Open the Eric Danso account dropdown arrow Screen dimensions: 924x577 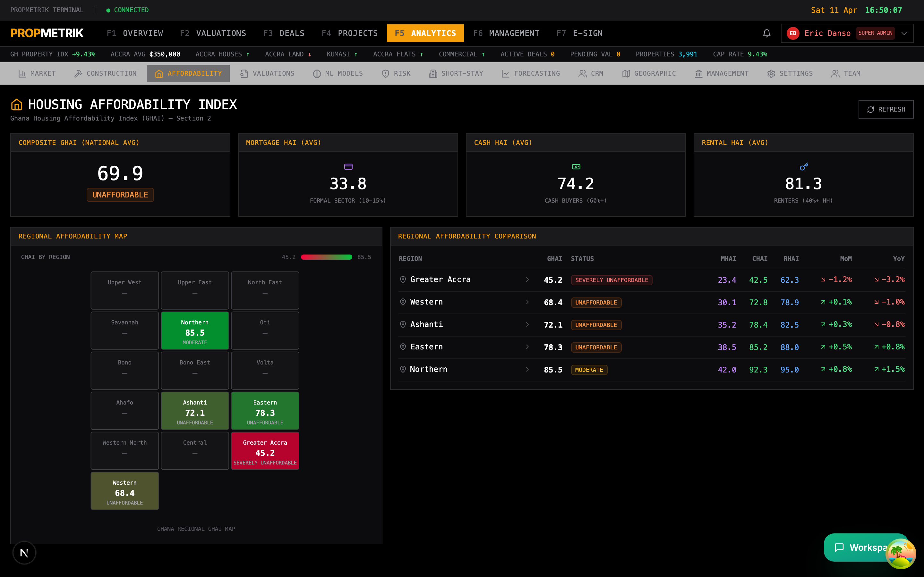click(904, 33)
